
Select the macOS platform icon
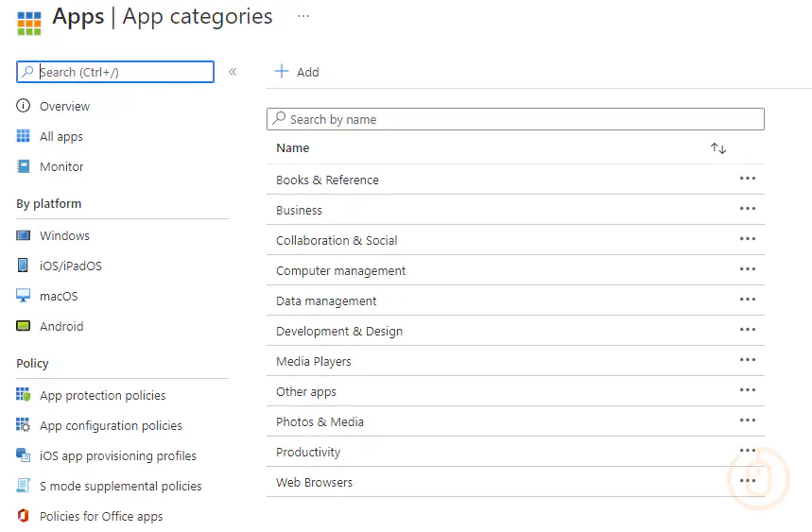pyautogui.click(x=24, y=296)
